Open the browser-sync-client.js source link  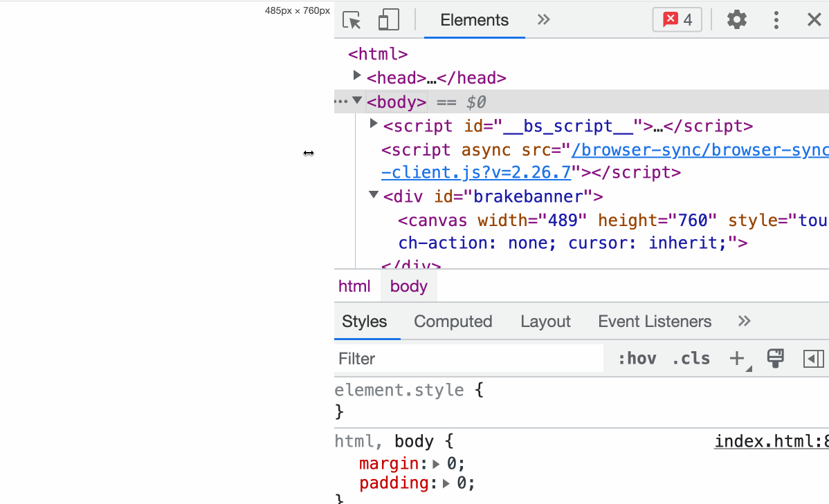click(x=699, y=150)
